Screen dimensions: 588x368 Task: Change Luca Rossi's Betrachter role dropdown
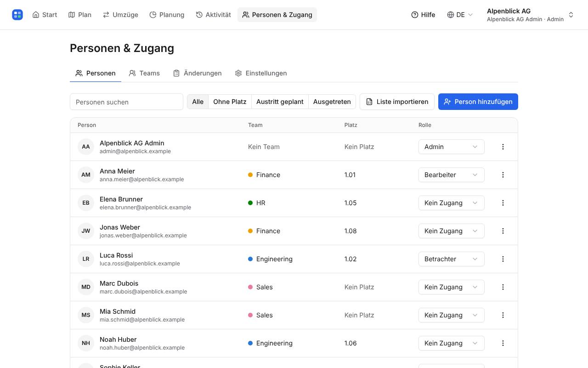pyautogui.click(x=451, y=259)
